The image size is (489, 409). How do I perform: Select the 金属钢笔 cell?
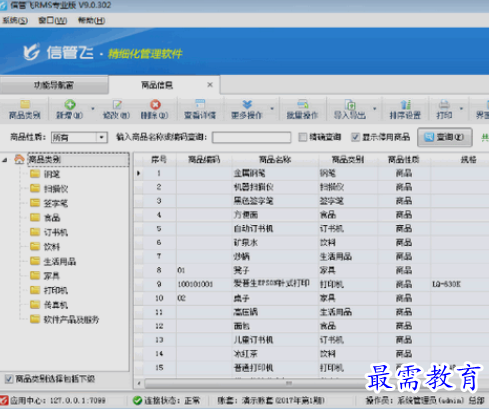pyautogui.click(x=275, y=173)
